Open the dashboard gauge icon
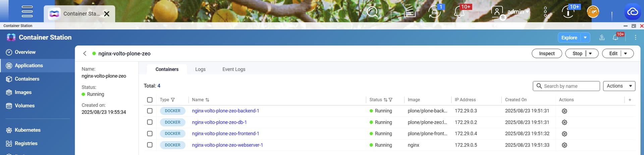Viewport: 644px width, 155px height. (593, 12)
